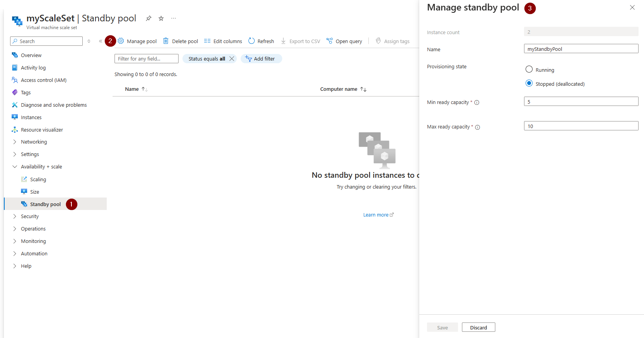The height and width of the screenshot is (338, 644).
Task: Expand the Automation section
Action: 15,254
